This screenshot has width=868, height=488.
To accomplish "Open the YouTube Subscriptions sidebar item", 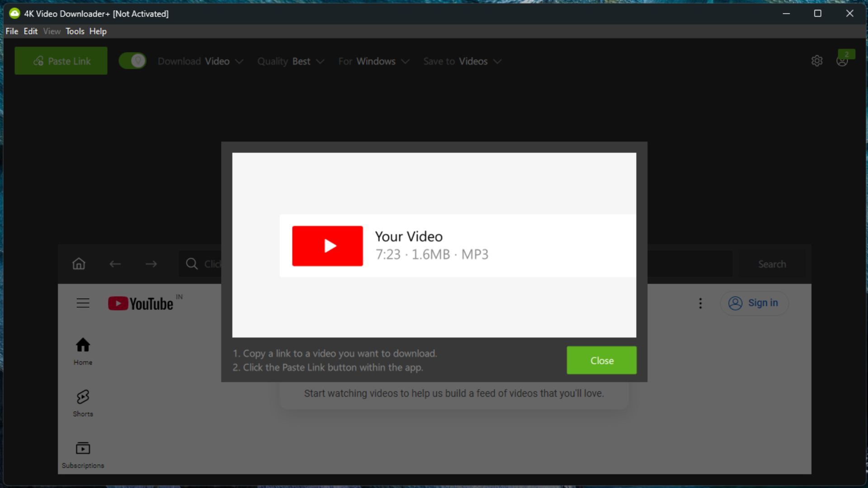I will click(x=83, y=455).
